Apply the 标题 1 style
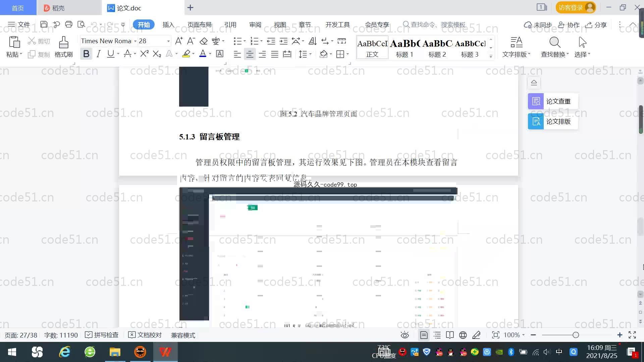The height and width of the screenshot is (362, 644). (405, 48)
